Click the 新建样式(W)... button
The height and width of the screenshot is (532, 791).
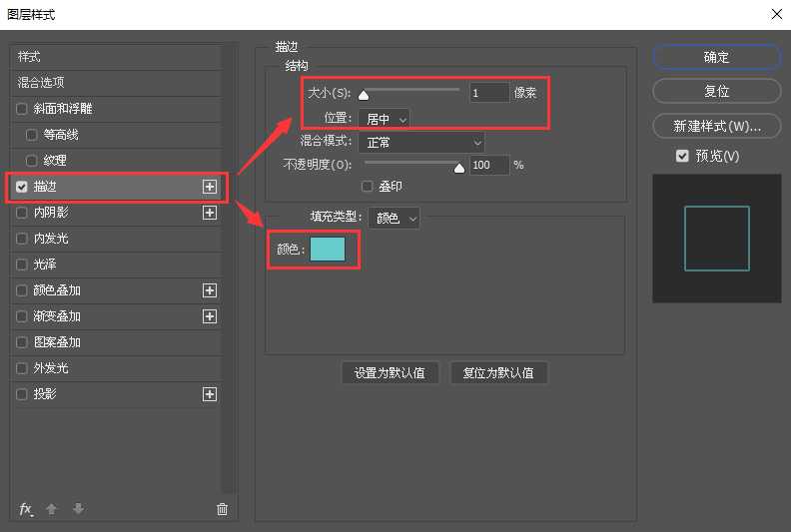coord(716,126)
